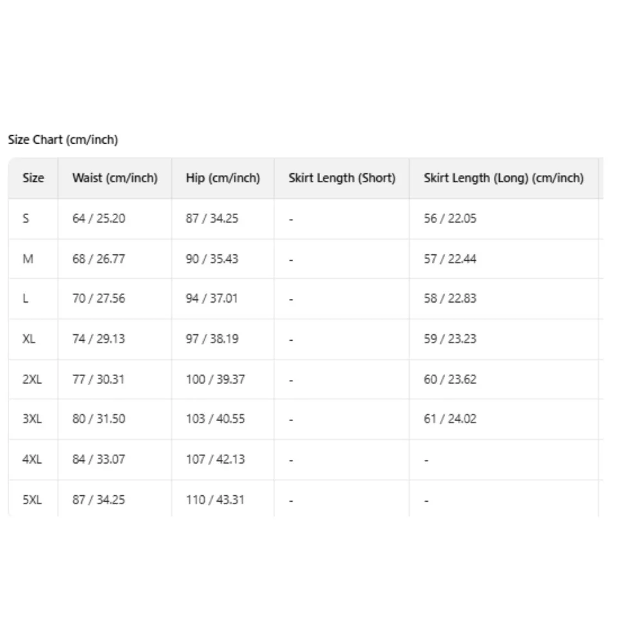The height and width of the screenshot is (644, 644).
Task: Click waist value 64 / 25.20
Action: (99, 218)
